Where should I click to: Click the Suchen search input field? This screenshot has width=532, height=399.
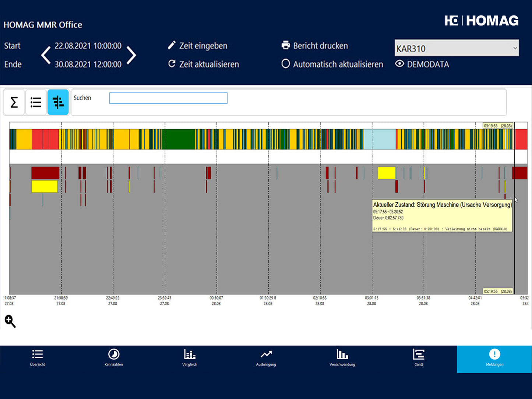(168, 98)
